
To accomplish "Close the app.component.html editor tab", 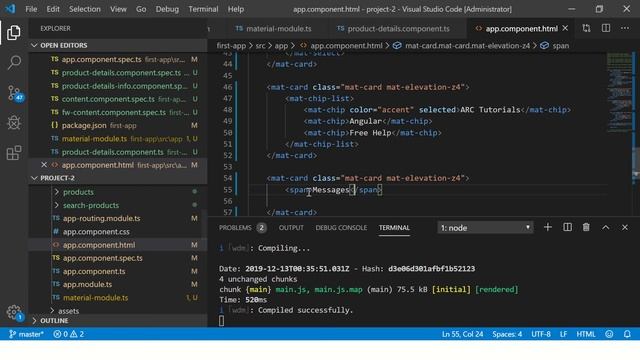I will (565, 28).
